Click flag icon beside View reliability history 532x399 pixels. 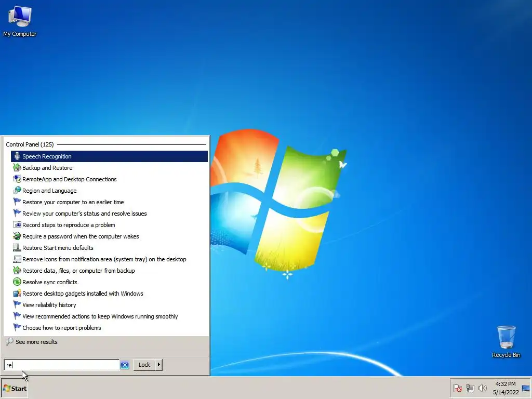coord(17,304)
